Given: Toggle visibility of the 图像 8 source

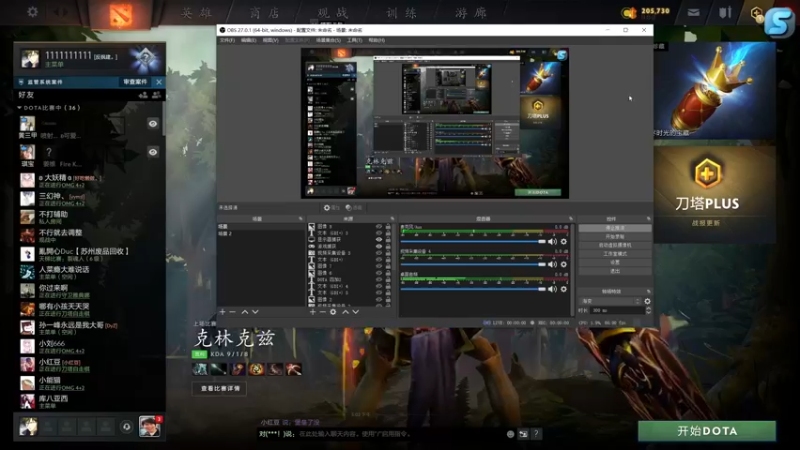Looking at the screenshot, I should tap(379, 226).
